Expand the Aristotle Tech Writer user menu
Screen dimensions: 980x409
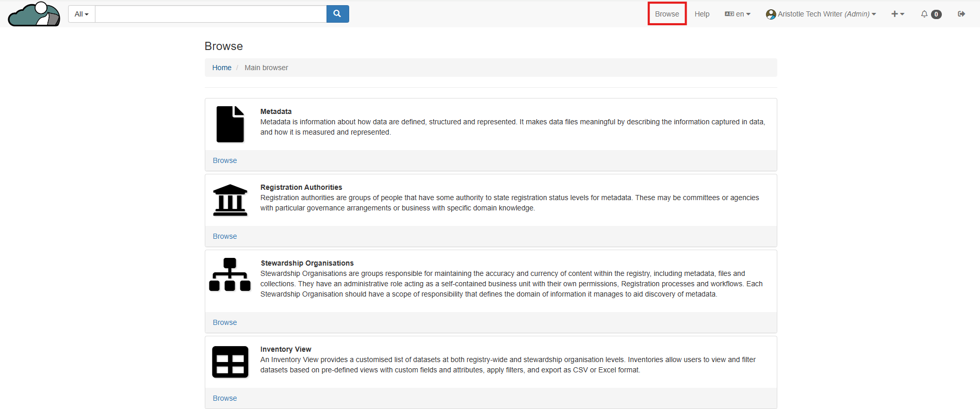click(821, 14)
